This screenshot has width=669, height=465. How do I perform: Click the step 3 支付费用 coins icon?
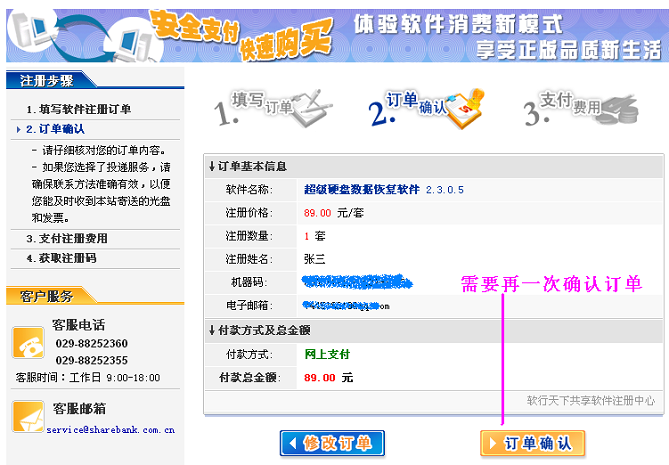[619, 110]
